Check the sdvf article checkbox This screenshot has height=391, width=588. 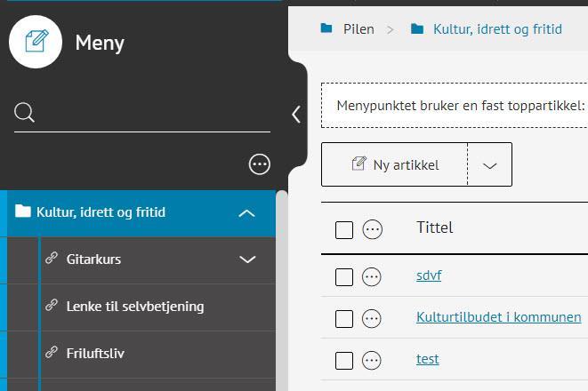coord(344,277)
